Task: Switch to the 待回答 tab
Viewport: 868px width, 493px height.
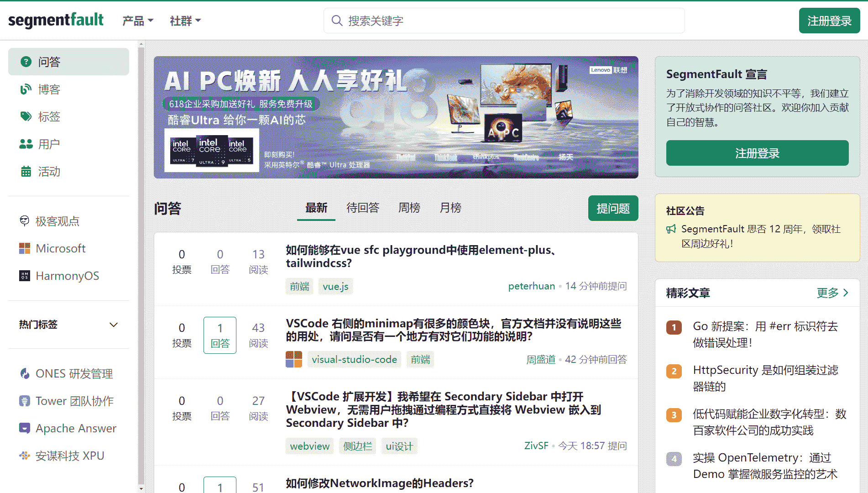Action: pos(363,208)
